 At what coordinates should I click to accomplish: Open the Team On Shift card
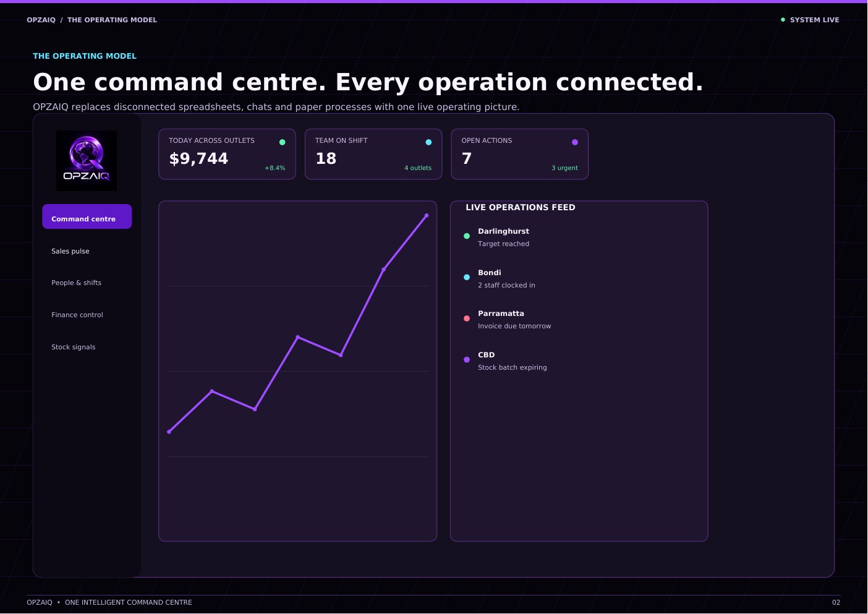[x=373, y=154]
